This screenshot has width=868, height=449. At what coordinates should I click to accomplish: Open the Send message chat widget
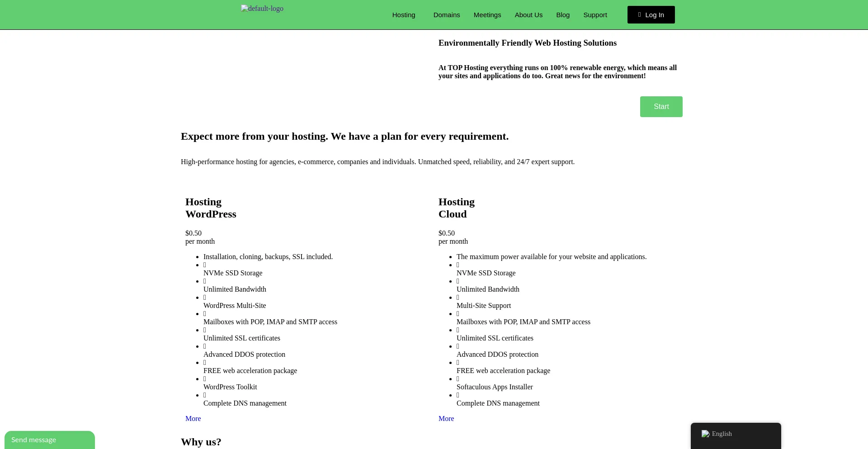click(x=50, y=440)
